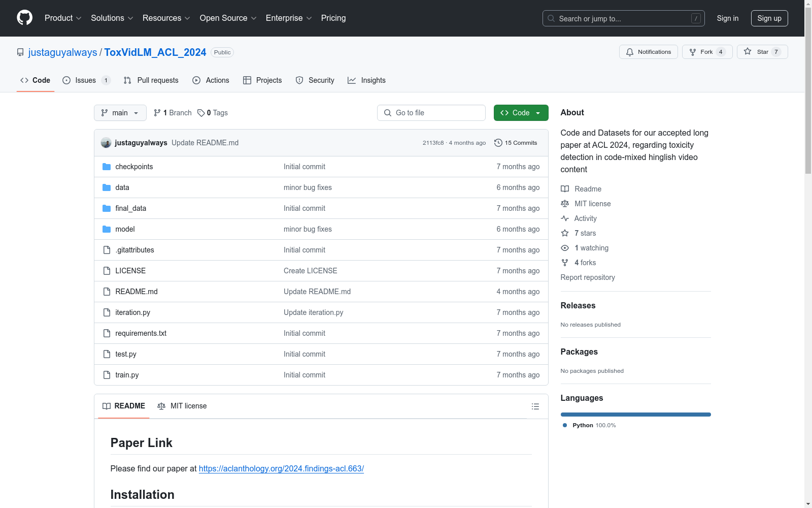The height and width of the screenshot is (508, 812).
Task: Open the requirements.txt file
Action: 141,333
